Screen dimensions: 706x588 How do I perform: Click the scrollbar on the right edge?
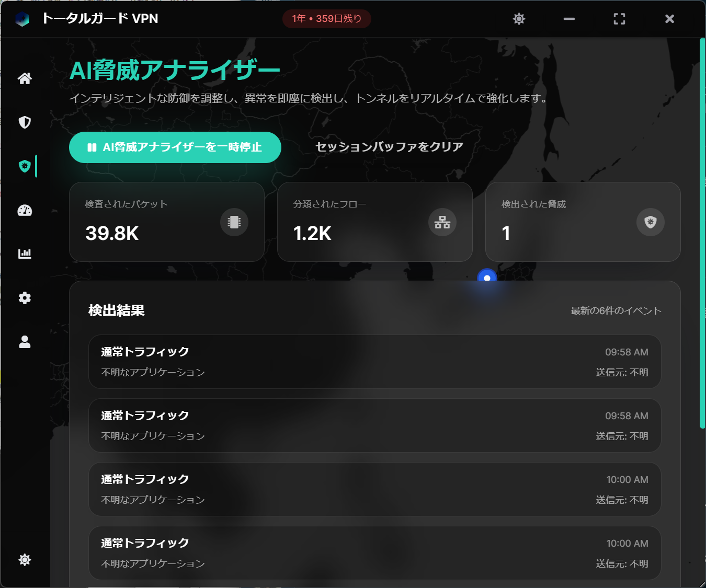tap(702, 235)
